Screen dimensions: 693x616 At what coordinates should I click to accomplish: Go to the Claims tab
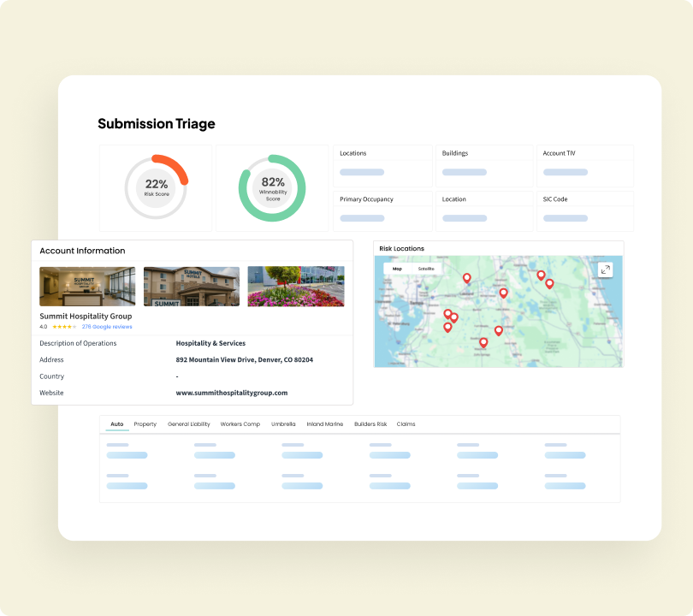tap(406, 424)
